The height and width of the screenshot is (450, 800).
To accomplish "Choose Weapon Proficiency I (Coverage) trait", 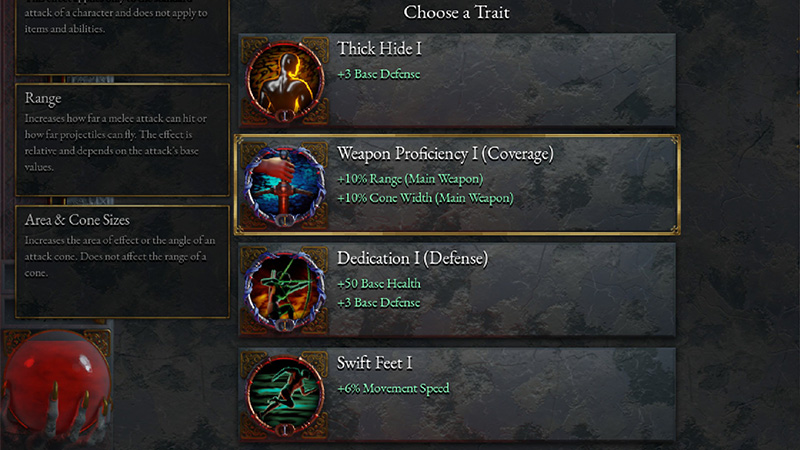I will click(445, 154).
